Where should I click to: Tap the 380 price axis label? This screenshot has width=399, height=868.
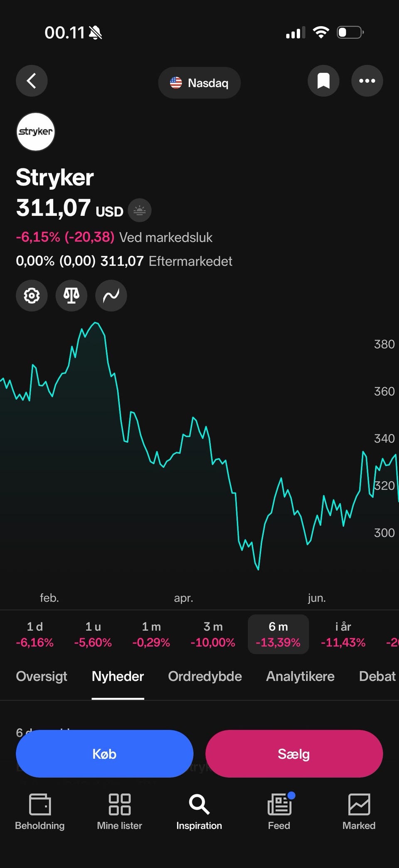click(384, 344)
